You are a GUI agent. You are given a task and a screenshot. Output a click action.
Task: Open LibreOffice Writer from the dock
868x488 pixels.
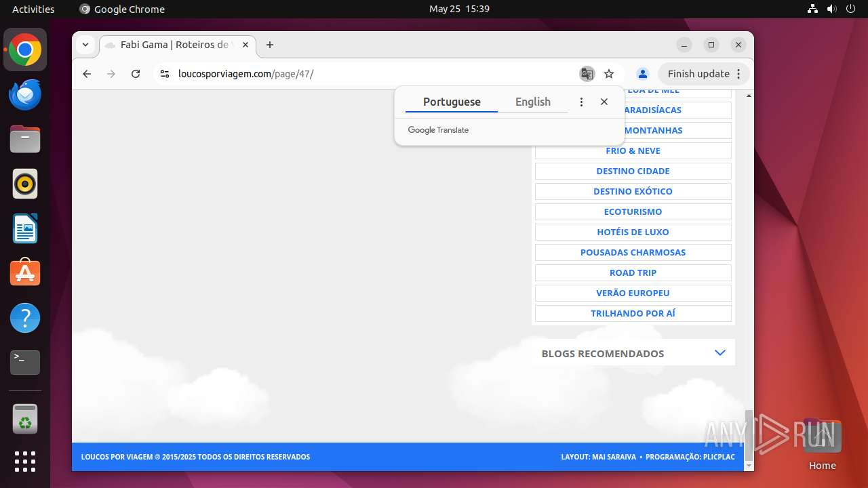pos(25,228)
